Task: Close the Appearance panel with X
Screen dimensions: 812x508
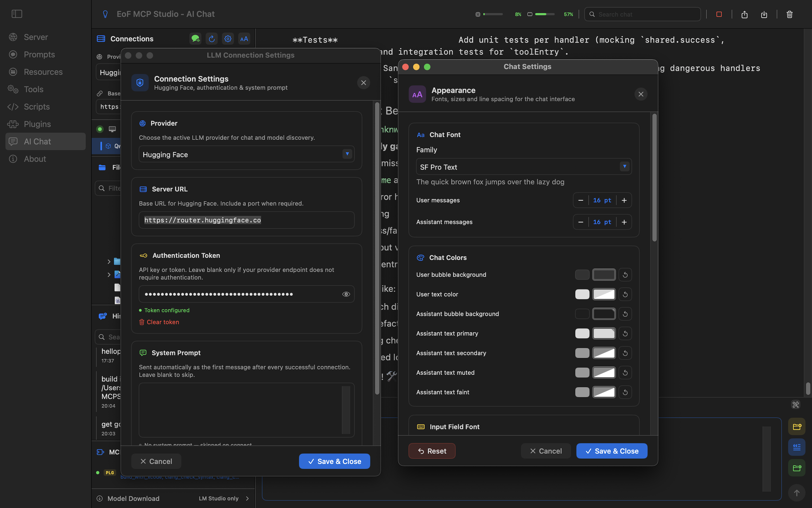Action: click(641, 94)
